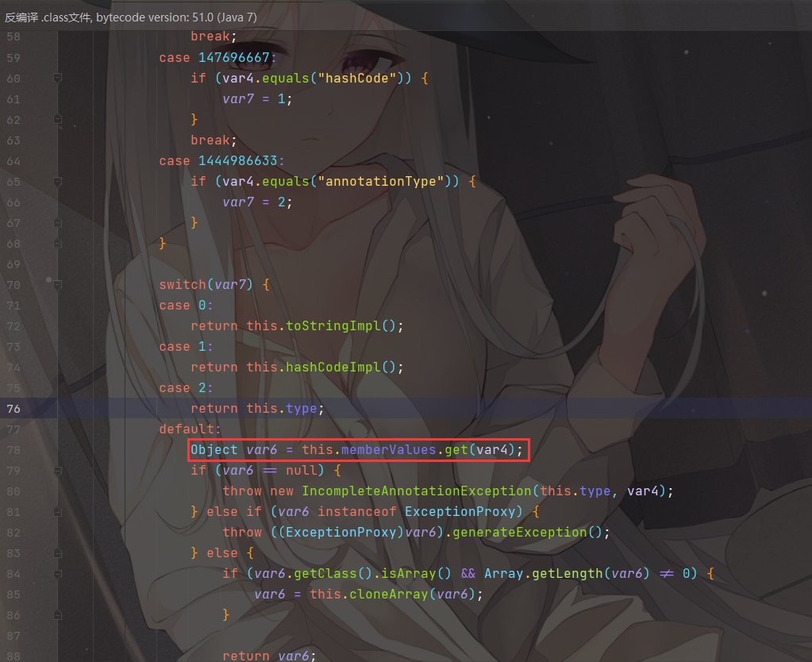The width and height of the screenshot is (812, 662).
Task: Click the fold end marker at line 86
Action: coord(57,615)
